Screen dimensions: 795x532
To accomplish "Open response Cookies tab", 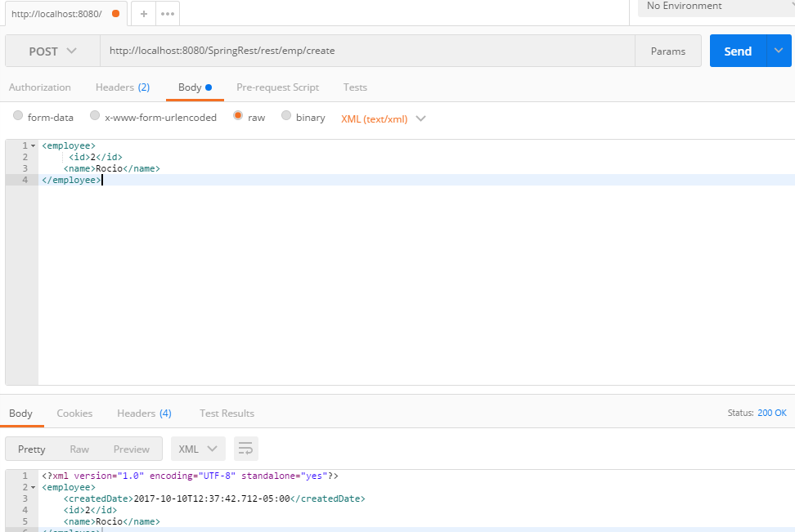I will point(74,414).
